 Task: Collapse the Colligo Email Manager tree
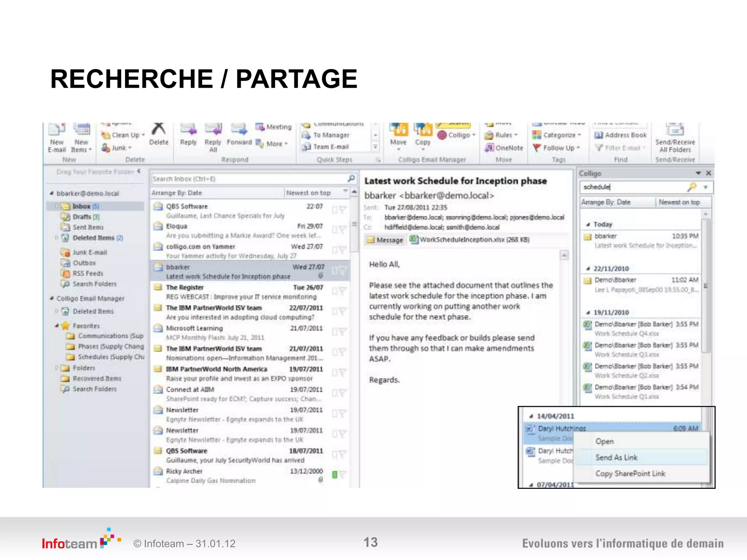(51, 298)
